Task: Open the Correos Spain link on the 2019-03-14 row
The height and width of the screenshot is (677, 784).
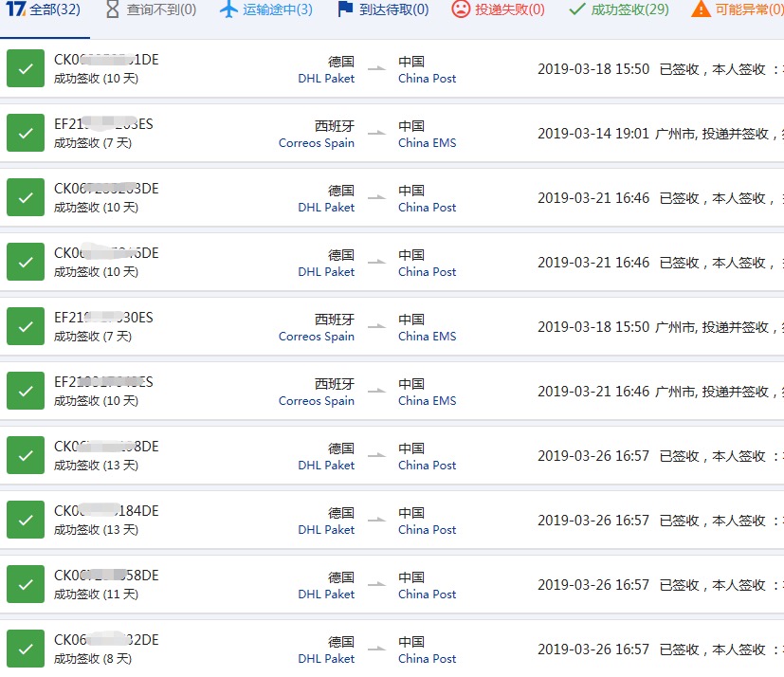Action: click(316, 143)
